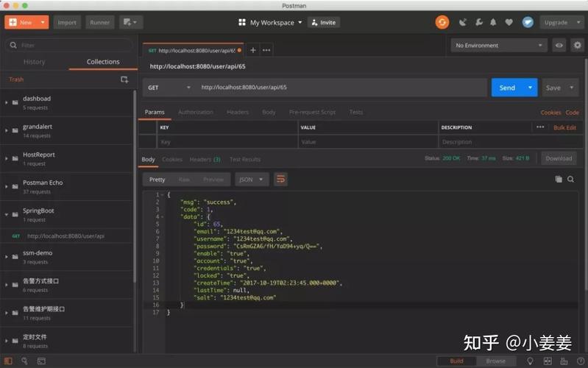The height and width of the screenshot is (368, 588).
Task: Change the JSON response format dropdown
Action: tap(251, 180)
